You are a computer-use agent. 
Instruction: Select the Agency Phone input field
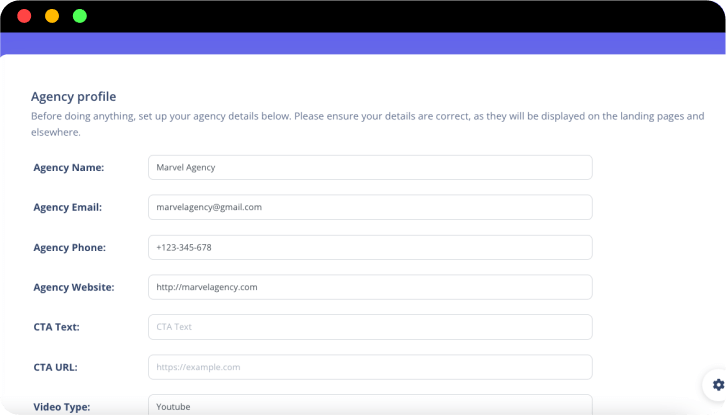pyautogui.click(x=370, y=247)
